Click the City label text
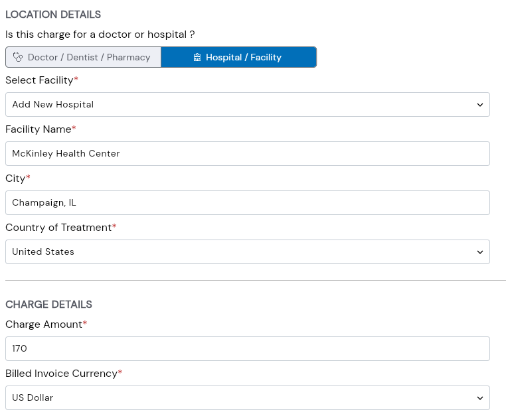 pyautogui.click(x=15, y=178)
